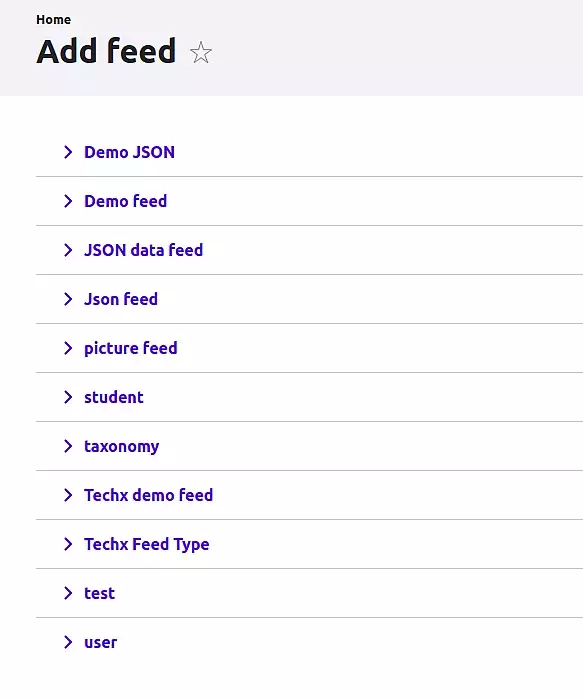
Task: Open the Demo JSON feed type link
Action: click(129, 152)
